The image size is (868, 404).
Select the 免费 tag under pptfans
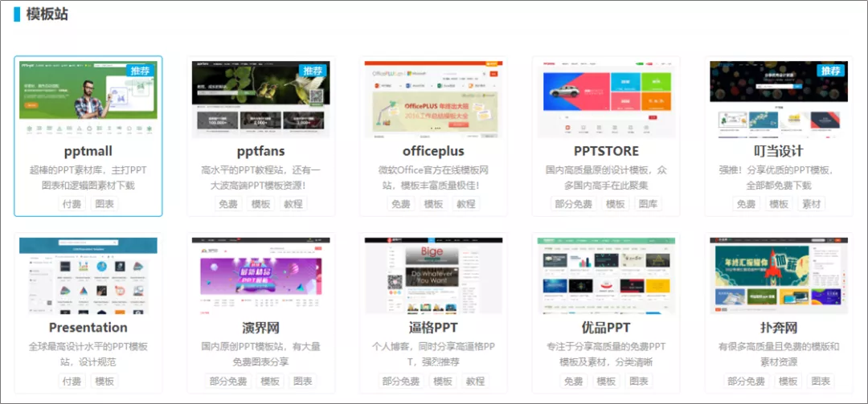click(228, 204)
